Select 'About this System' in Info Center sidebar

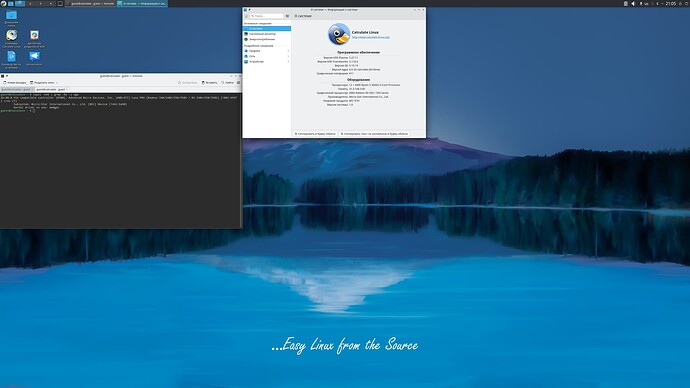tap(267, 29)
